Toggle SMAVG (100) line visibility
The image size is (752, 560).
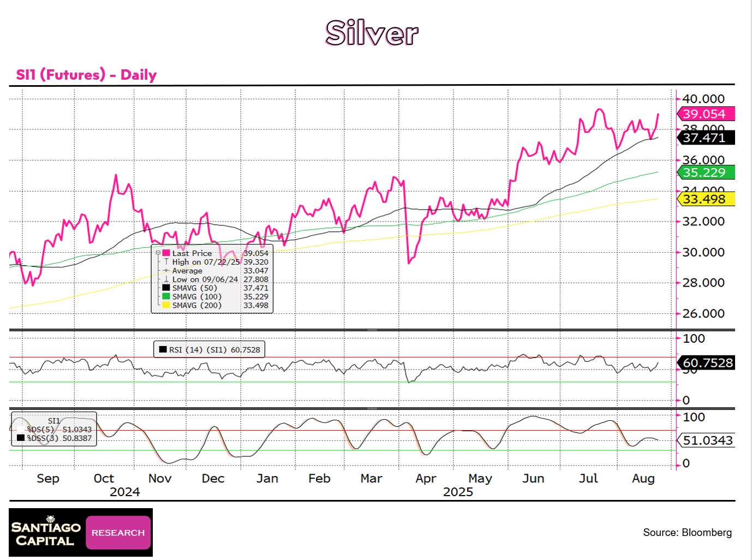point(165,296)
